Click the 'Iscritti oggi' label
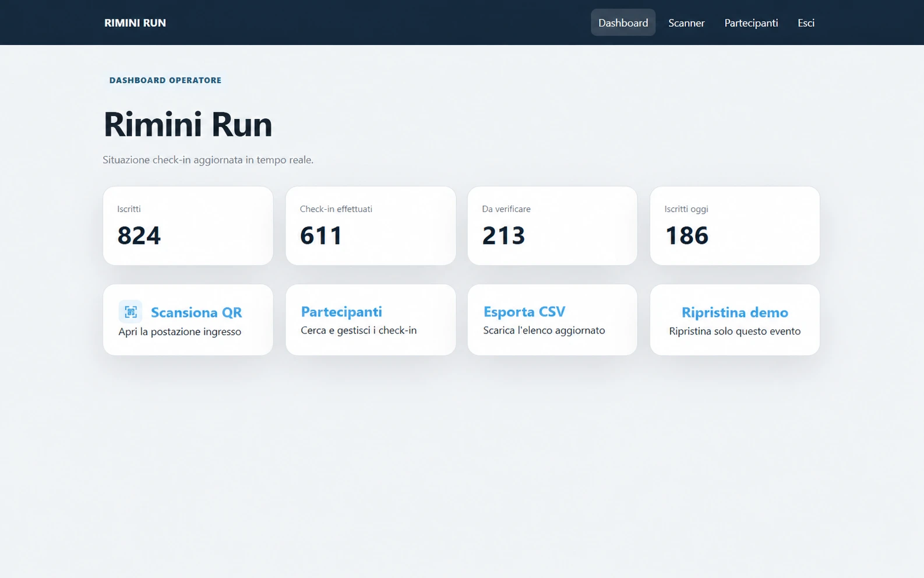 pyautogui.click(x=686, y=209)
